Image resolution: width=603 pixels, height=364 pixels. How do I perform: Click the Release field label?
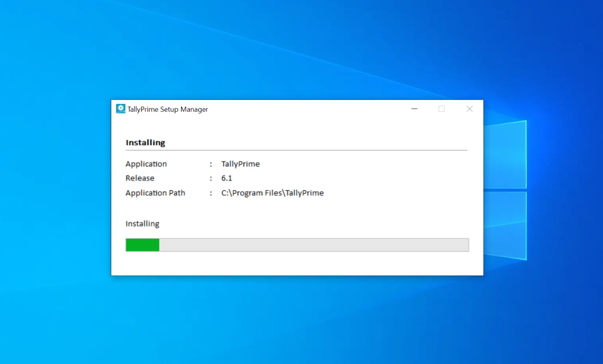point(140,178)
